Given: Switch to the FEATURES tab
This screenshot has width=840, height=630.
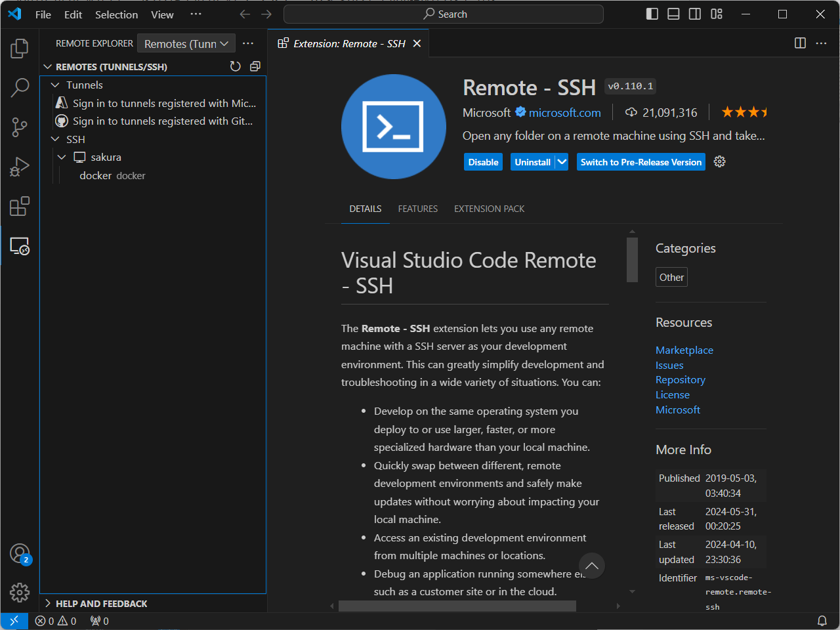Looking at the screenshot, I should pos(418,209).
